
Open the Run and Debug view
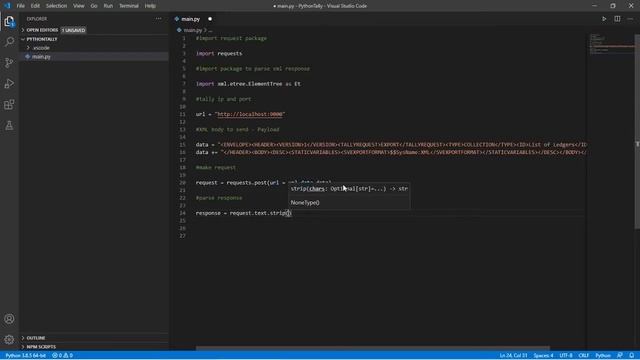coord(9,84)
